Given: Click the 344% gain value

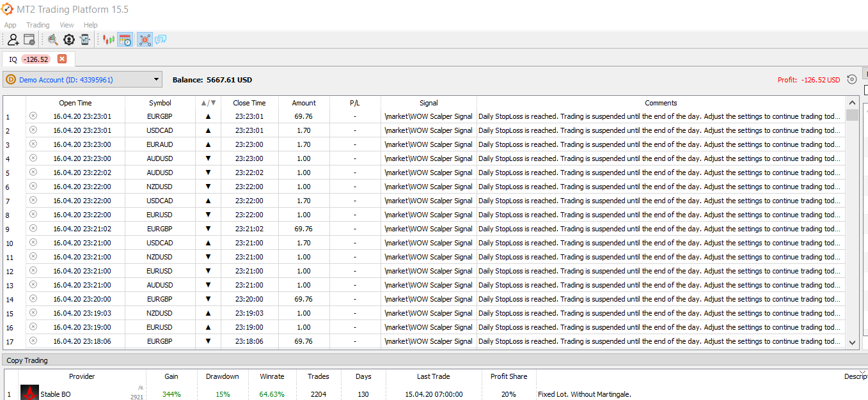Looking at the screenshot, I should click(x=171, y=394).
